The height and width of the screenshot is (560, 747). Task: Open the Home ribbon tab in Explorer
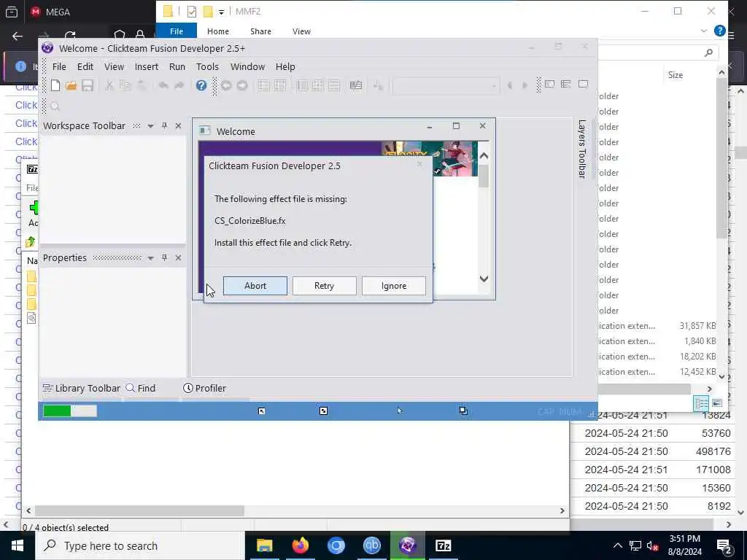(217, 31)
